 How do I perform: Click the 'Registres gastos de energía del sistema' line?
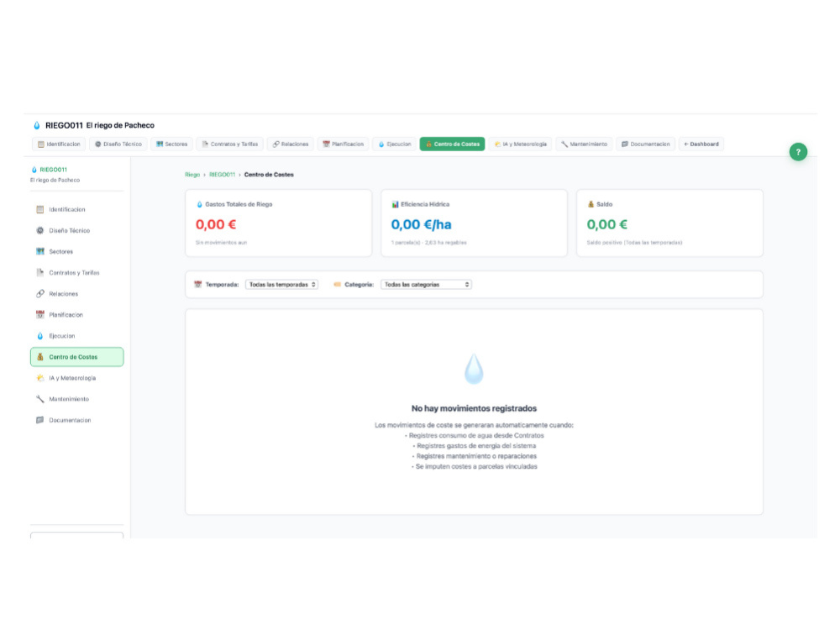tap(474, 446)
